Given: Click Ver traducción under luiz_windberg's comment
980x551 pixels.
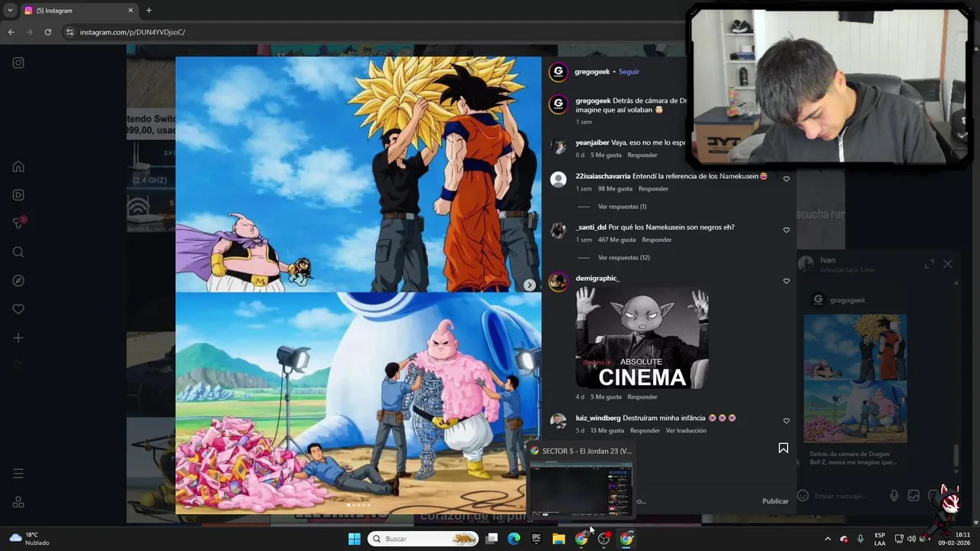Looking at the screenshot, I should 686,431.
